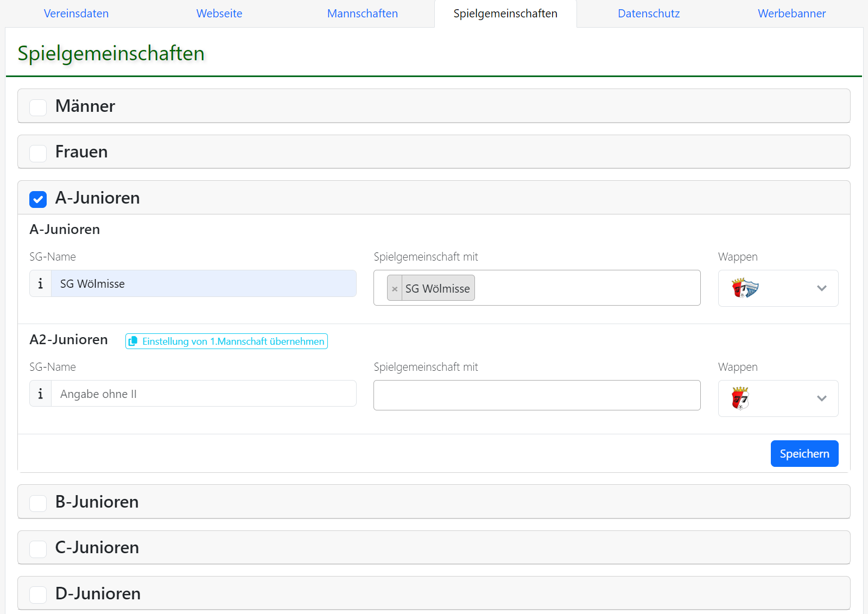
Task: Click the A-Junioren combined crest image
Action: (745, 288)
